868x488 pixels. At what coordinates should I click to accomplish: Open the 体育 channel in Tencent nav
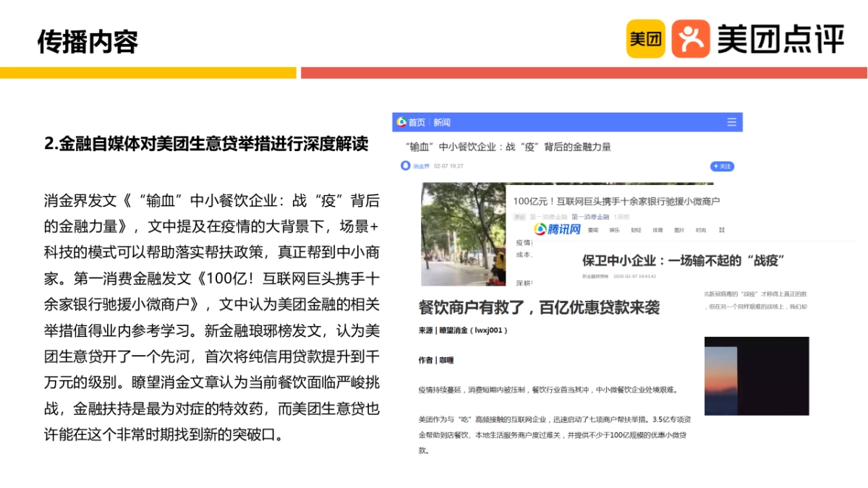(657, 229)
